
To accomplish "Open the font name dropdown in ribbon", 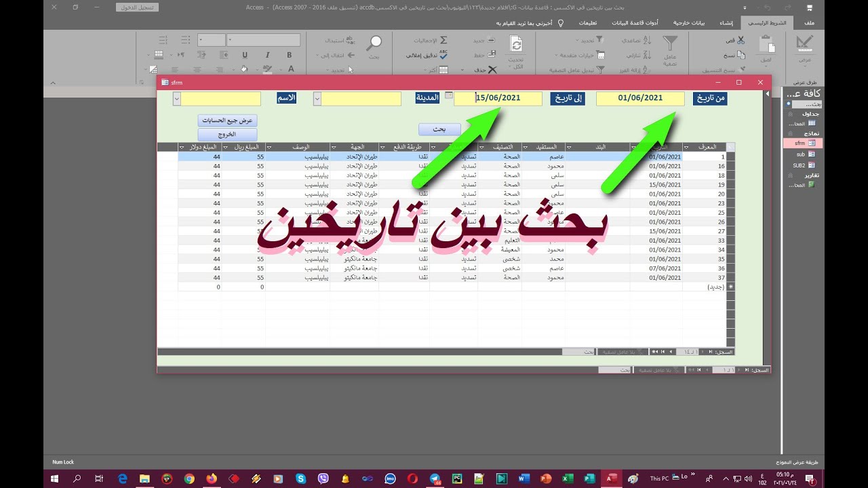I will 229,40.
